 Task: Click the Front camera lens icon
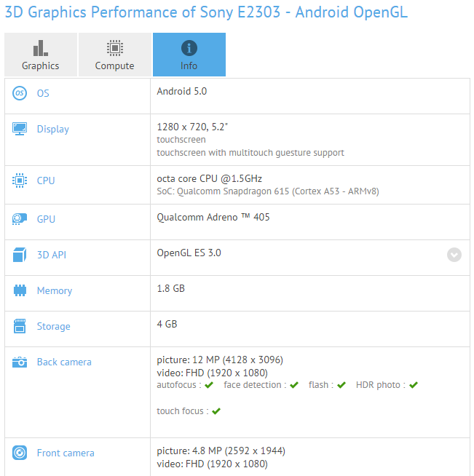(x=20, y=453)
